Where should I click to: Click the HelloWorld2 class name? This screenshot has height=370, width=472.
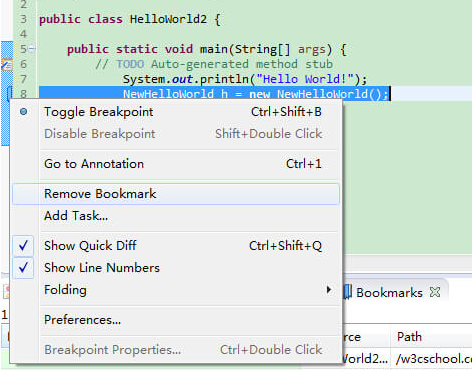pyautogui.click(x=168, y=19)
